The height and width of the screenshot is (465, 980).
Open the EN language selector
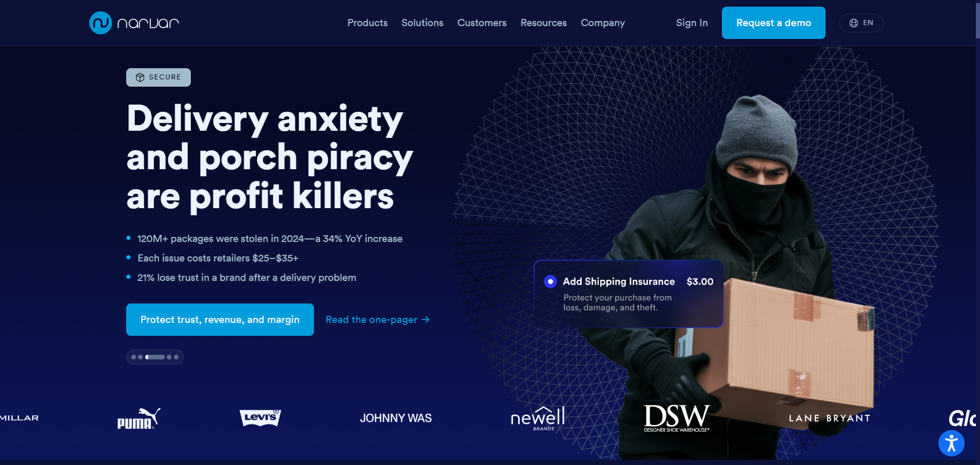(x=861, y=23)
